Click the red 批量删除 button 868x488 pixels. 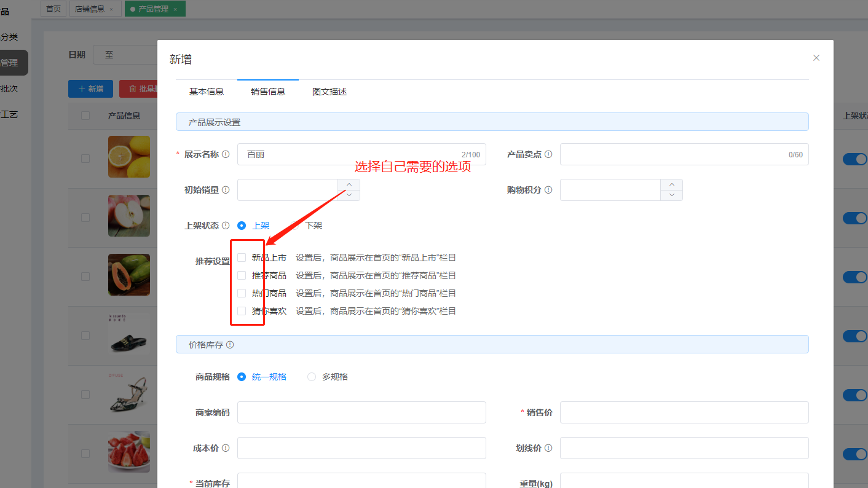140,89
